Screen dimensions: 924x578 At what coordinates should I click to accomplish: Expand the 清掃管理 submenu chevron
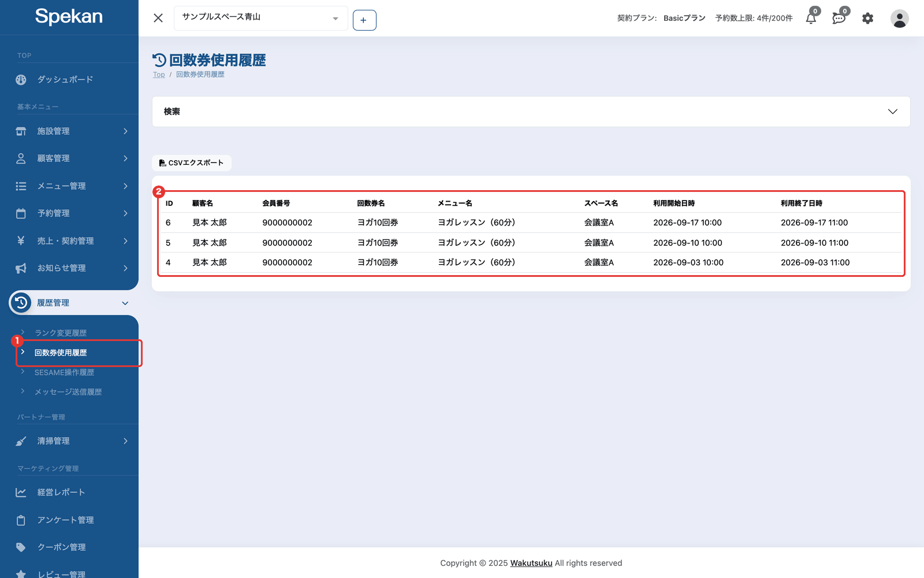pos(125,441)
